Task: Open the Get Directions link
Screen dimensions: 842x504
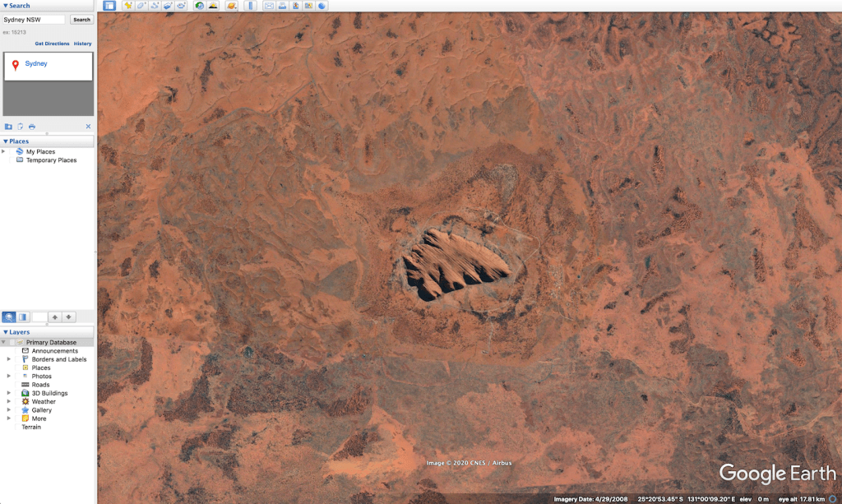Action: pos(52,44)
